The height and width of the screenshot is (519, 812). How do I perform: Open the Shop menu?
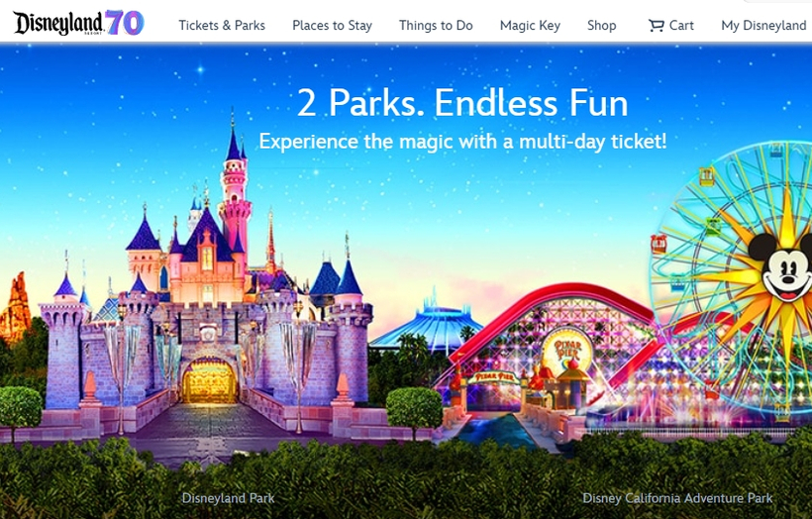(x=601, y=26)
